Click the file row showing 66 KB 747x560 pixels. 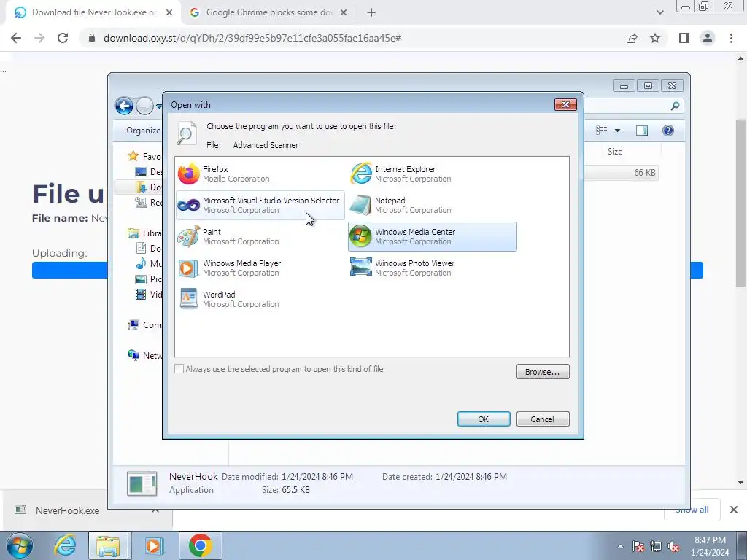[622, 172]
